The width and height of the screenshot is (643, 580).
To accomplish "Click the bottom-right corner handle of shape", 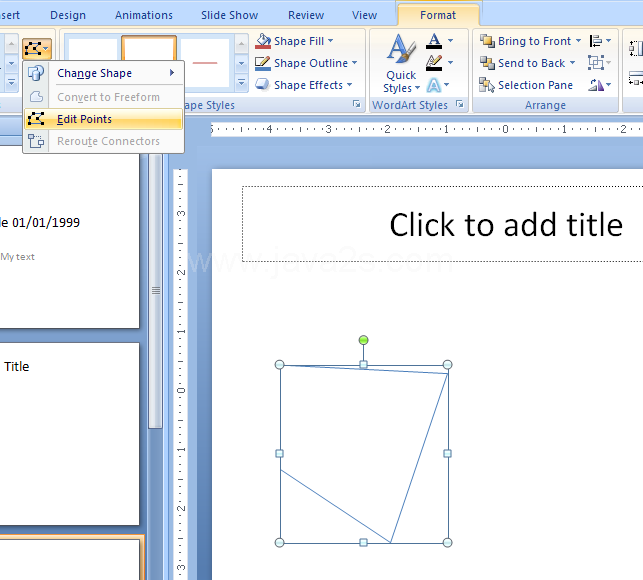I will click(447, 543).
